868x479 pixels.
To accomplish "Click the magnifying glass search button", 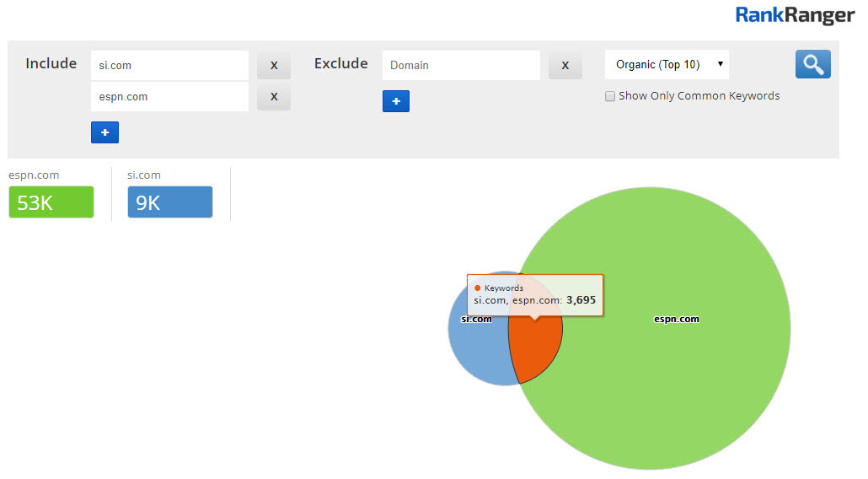I will click(x=812, y=64).
